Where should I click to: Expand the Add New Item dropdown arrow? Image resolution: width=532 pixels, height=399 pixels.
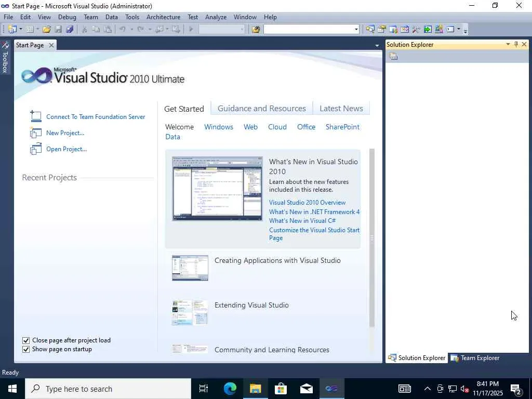click(37, 29)
